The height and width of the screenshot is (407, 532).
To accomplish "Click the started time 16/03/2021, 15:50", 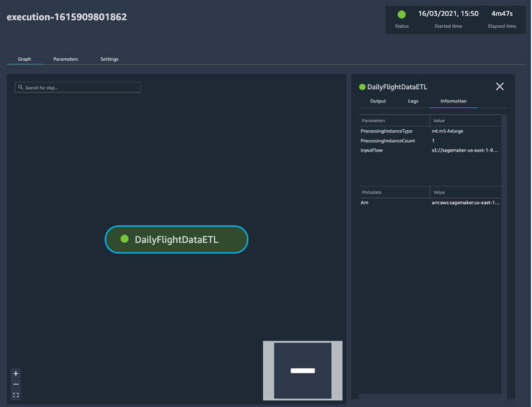I will (x=448, y=13).
